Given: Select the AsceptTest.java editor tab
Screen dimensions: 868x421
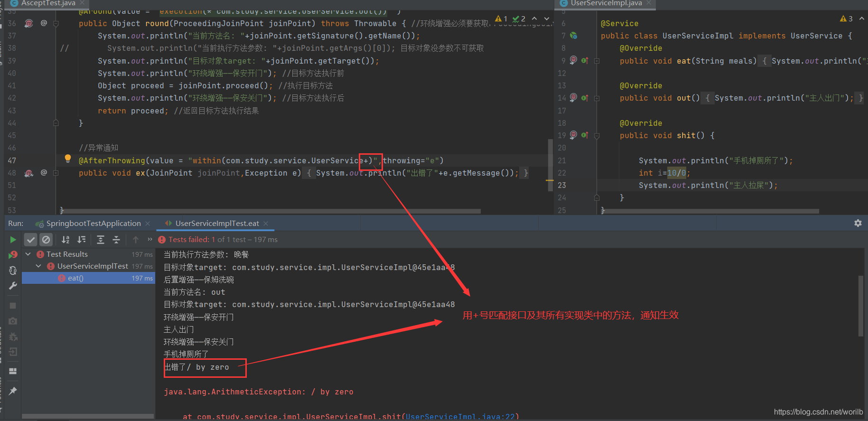Looking at the screenshot, I should click(x=48, y=3).
